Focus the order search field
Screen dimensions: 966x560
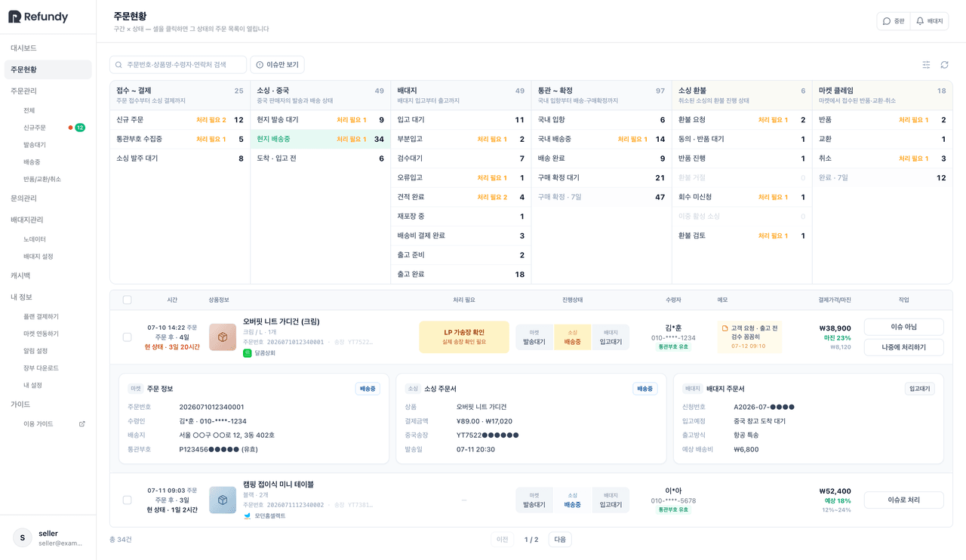178,65
